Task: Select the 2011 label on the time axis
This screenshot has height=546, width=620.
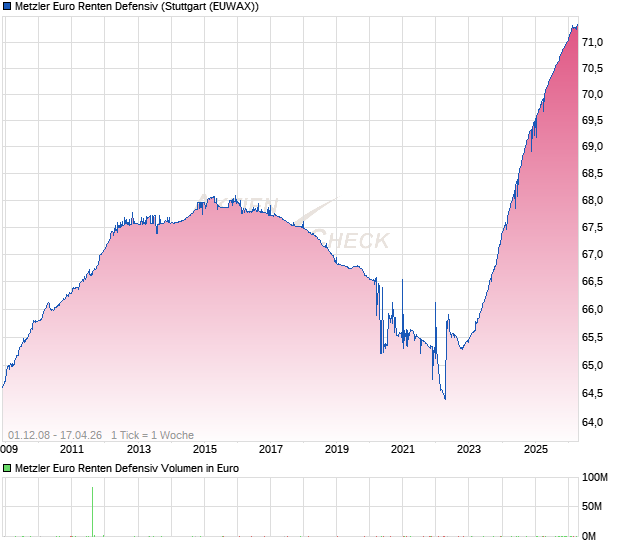Action: click(72, 449)
